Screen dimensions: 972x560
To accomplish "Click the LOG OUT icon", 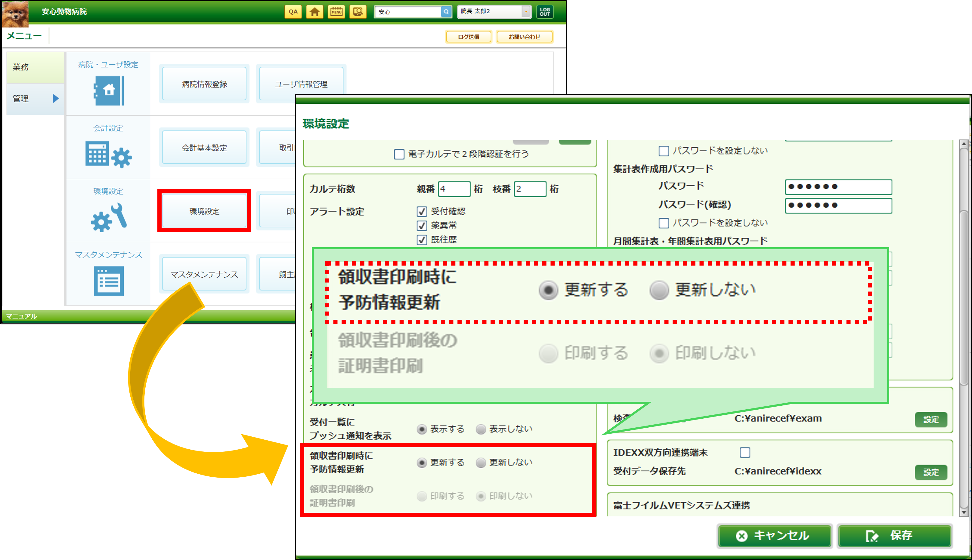I will click(544, 11).
